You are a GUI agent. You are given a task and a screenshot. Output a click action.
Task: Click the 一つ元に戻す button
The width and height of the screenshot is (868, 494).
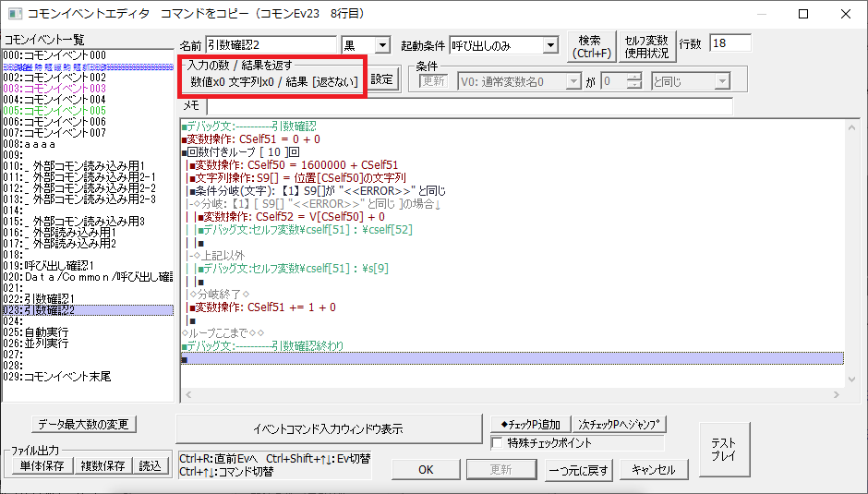pos(578,470)
